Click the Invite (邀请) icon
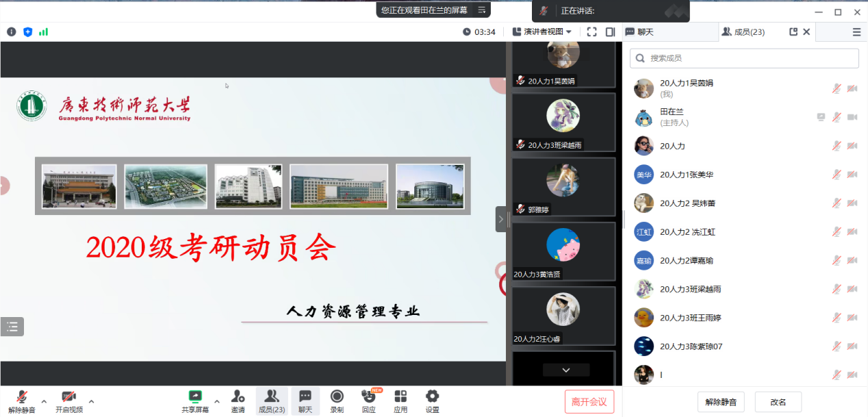This screenshot has height=417, width=868. pyautogui.click(x=238, y=397)
